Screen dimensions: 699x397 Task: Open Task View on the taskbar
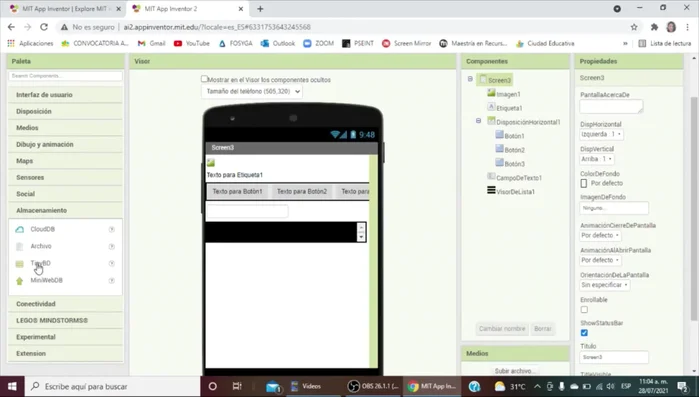[237, 386]
